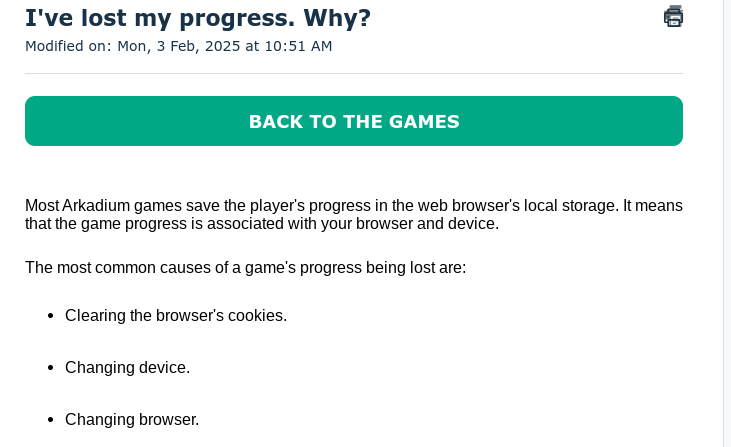Click the print article icon
Image resolution: width=731 pixels, height=447 pixels.
673,16
